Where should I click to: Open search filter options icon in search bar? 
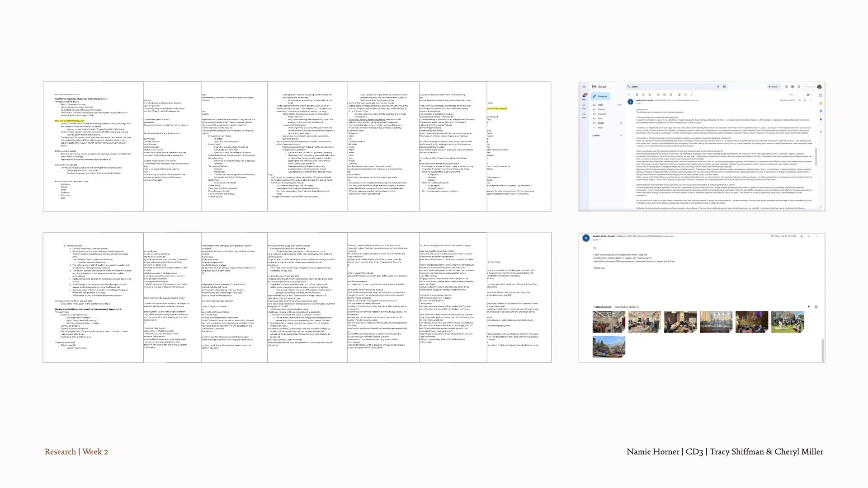(x=724, y=87)
